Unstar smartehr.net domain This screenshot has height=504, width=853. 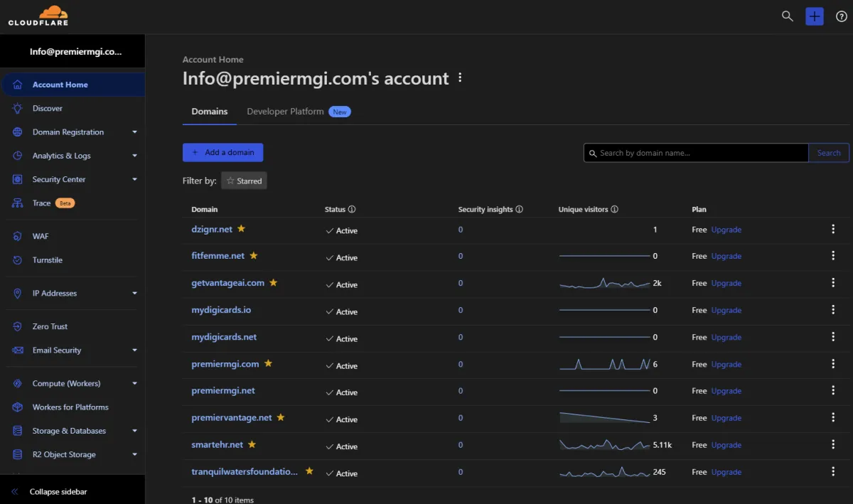coord(252,444)
